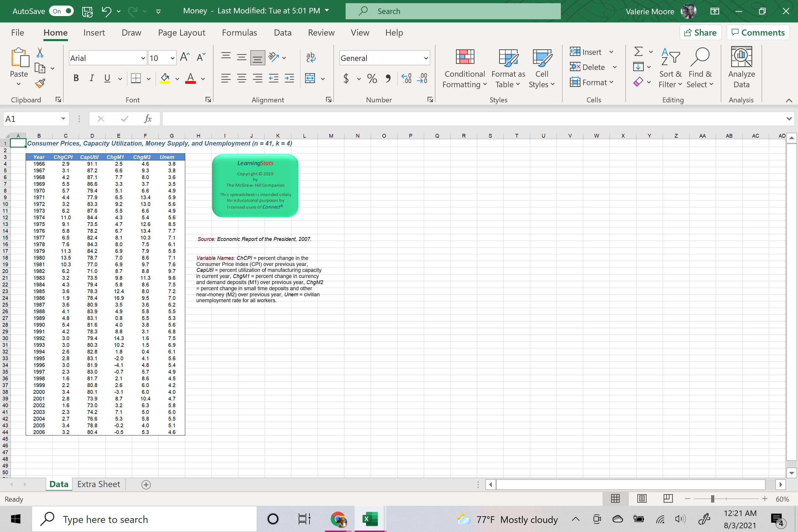
Task: Click the Wrap Text icon
Action: 310,58
